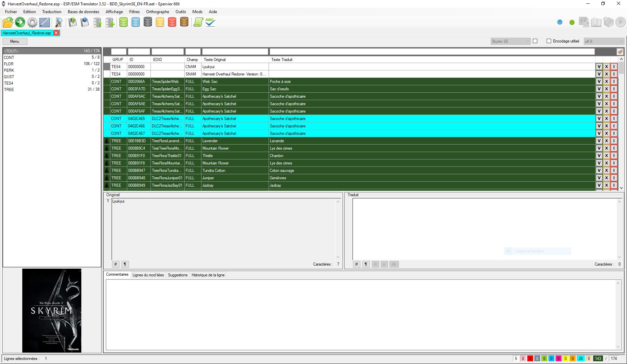Open the magnifier search tool icon
Screen dimensions: 627x364
tap(59, 23)
